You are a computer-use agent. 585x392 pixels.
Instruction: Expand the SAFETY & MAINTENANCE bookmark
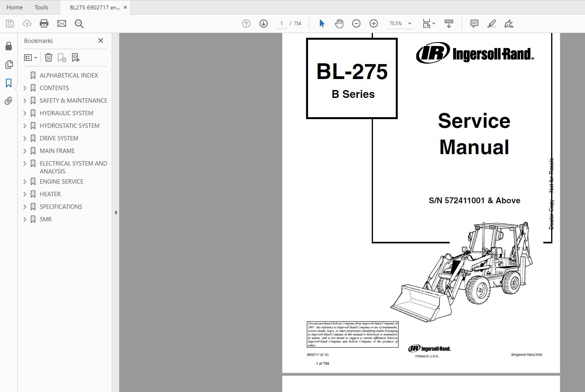click(x=25, y=101)
